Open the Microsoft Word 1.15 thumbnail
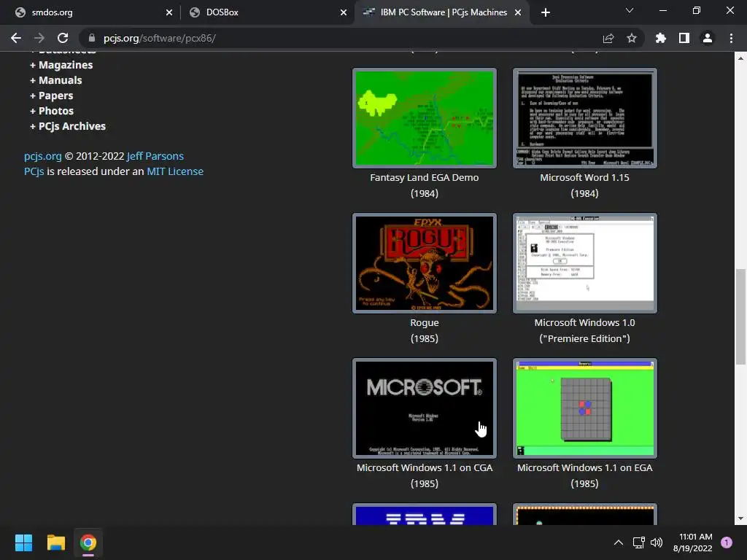Image resolution: width=747 pixels, height=560 pixels. [584, 118]
